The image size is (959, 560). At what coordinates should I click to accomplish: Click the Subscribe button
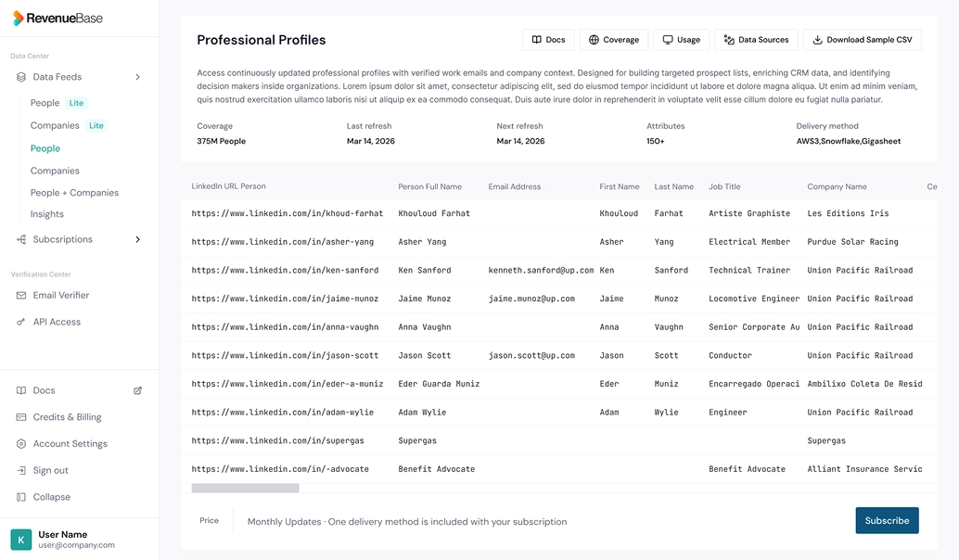coord(887,520)
